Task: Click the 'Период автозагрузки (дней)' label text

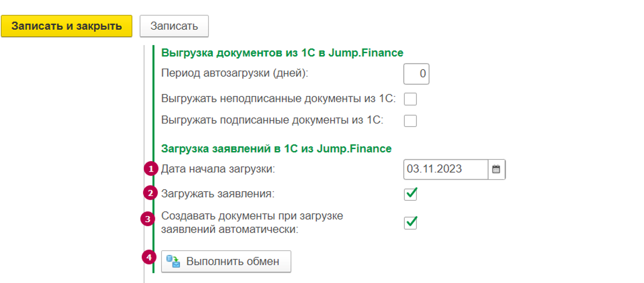Action: click(x=234, y=73)
